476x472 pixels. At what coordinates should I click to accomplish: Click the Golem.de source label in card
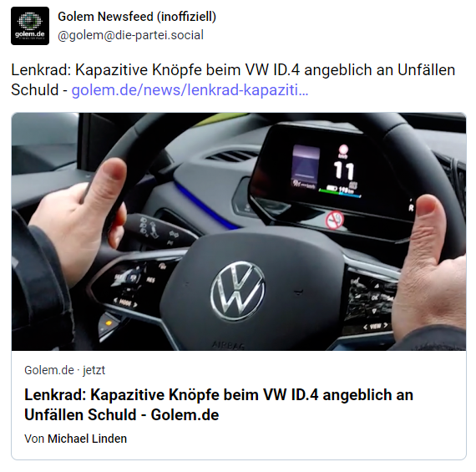coord(49,370)
